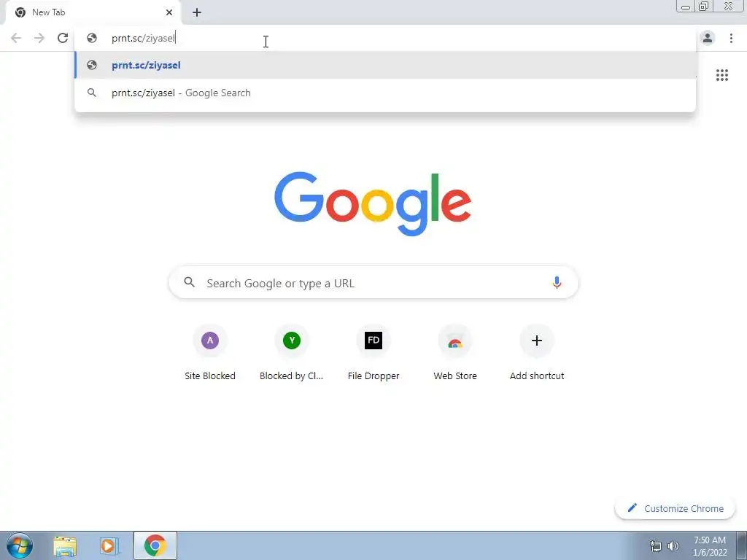
Task: Click the address bar text prnt.sc/ziyasel
Action: click(x=143, y=38)
